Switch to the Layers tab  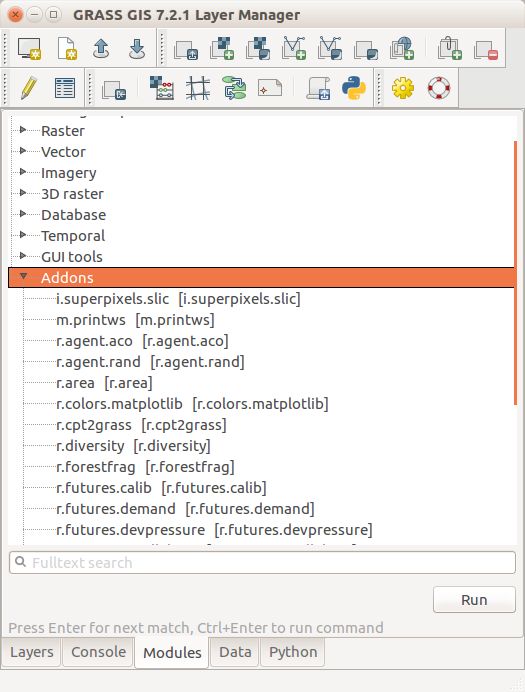[32, 652]
